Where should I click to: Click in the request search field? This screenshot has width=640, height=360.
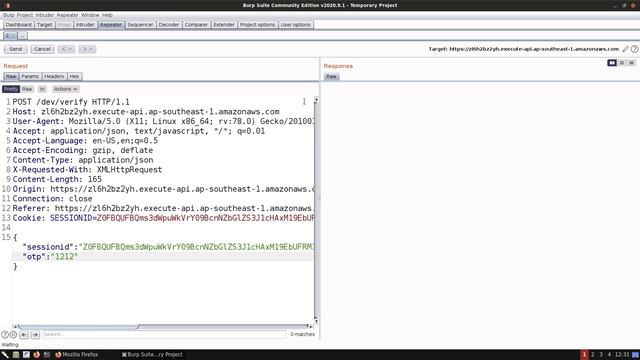pyautogui.click(x=164, y=334)
